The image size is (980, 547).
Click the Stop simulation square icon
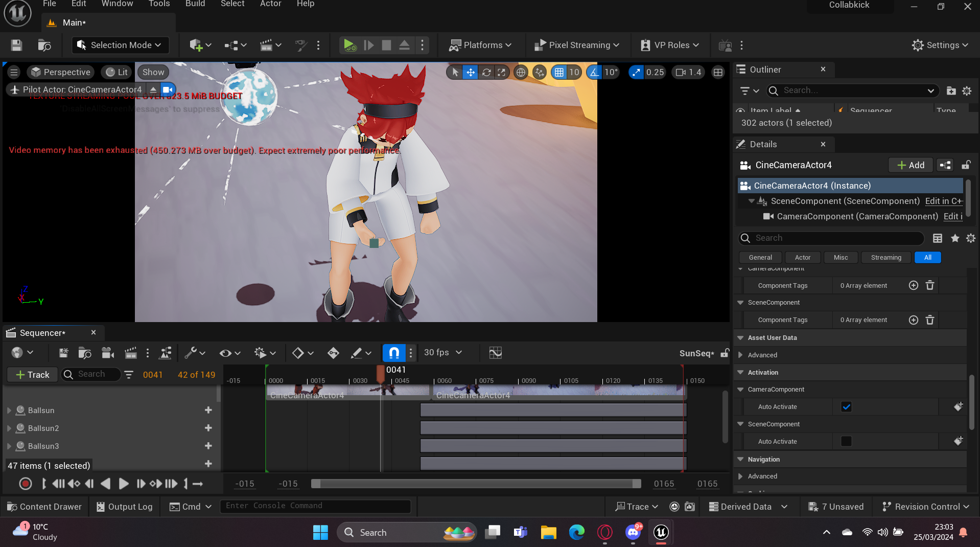coord(387,45)
